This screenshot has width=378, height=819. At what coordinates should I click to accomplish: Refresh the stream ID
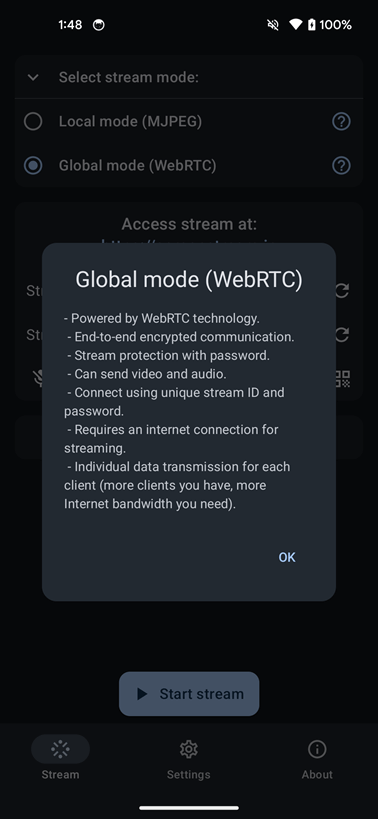[342, 290]
